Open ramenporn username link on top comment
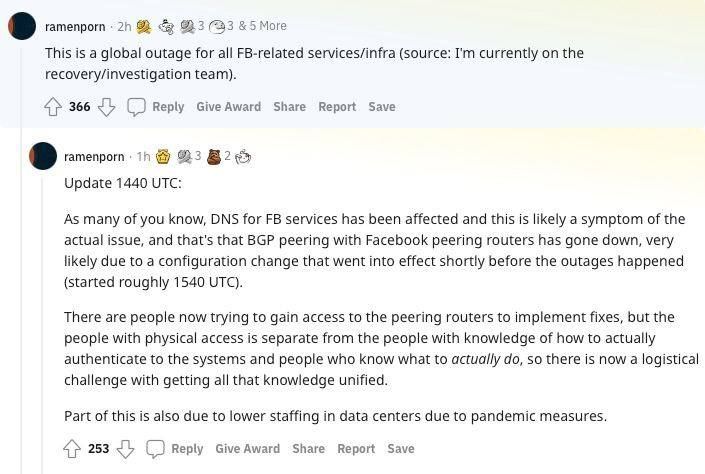Image resolution: width=705 pixels, height=474 pixels. [75, 27]
